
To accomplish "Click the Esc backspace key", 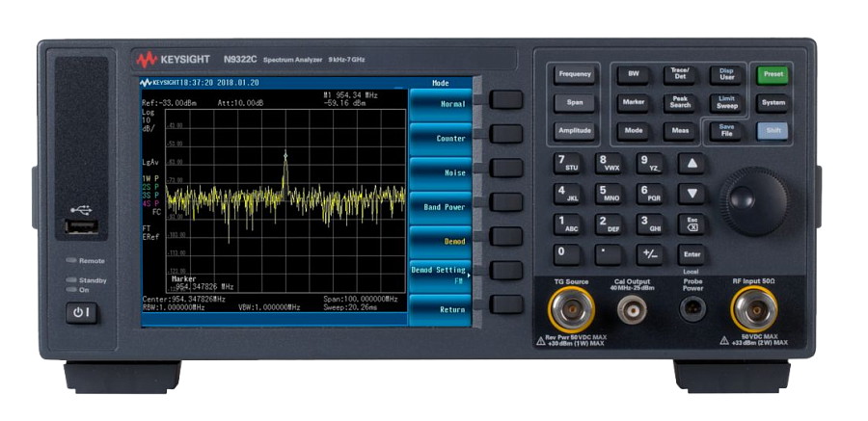I will [x=692, y=224].
